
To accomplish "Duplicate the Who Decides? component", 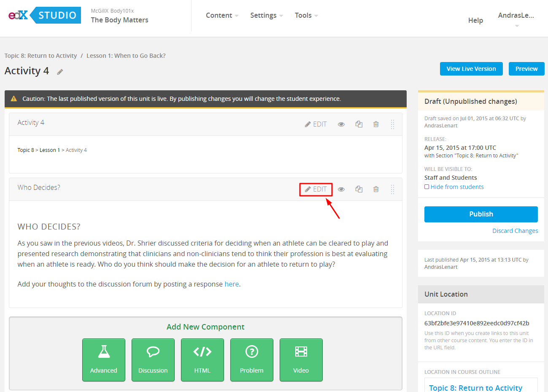I will pos(359,189).
